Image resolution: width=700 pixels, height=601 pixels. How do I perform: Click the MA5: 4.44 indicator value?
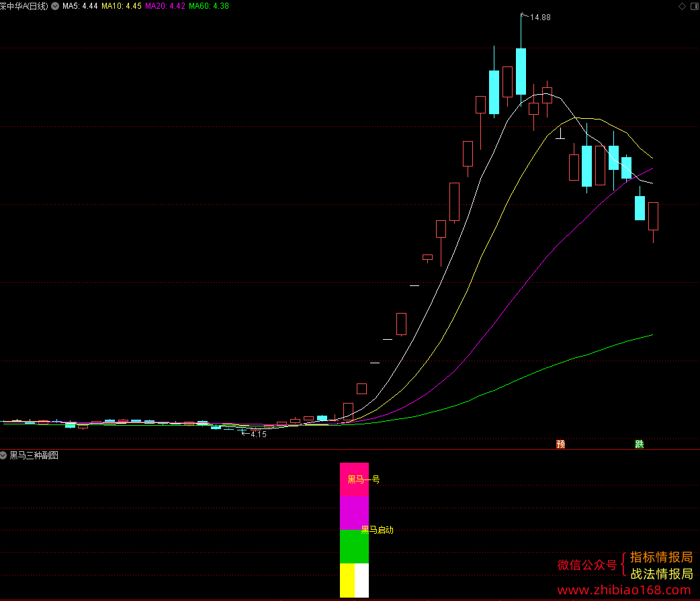(80, 6)
